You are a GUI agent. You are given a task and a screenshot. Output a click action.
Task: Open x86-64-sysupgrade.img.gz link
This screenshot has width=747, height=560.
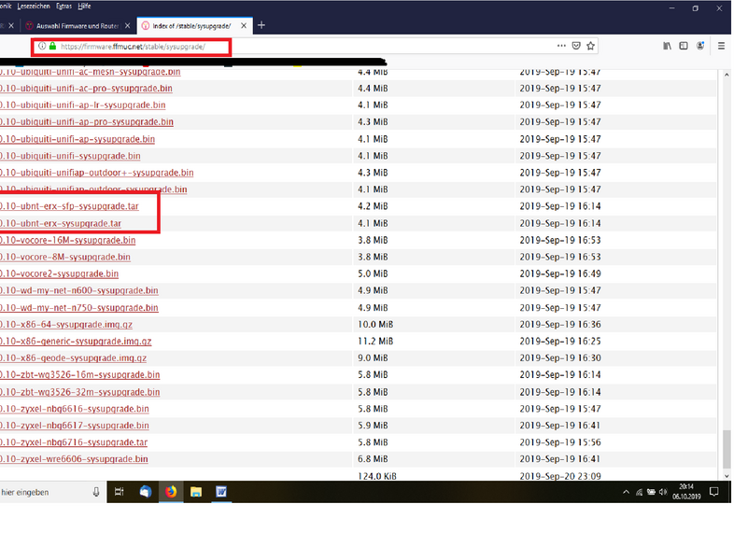click(66, 324)
